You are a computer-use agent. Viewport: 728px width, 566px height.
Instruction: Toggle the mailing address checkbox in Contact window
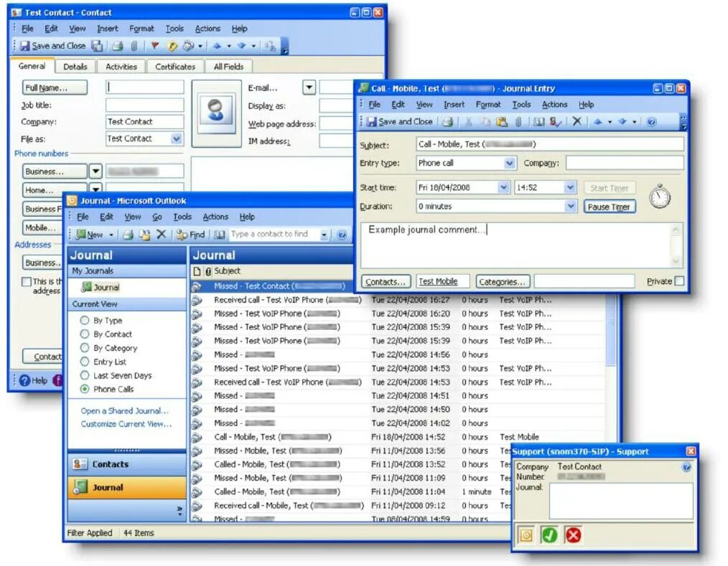(27, 282)
